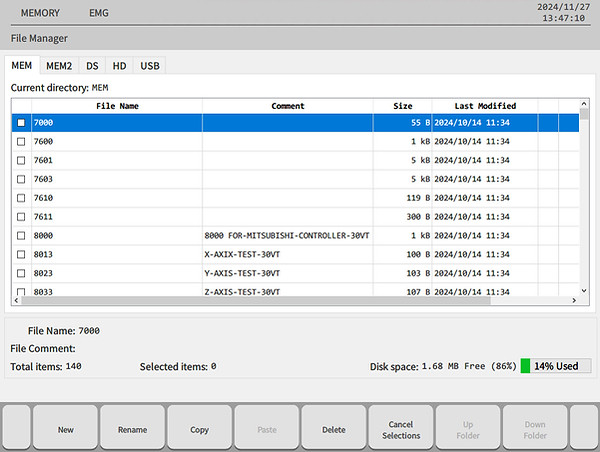This screenshot has width=600, height=452.
Task: Click the Down Folder softkey
Action: click(535, 429)
